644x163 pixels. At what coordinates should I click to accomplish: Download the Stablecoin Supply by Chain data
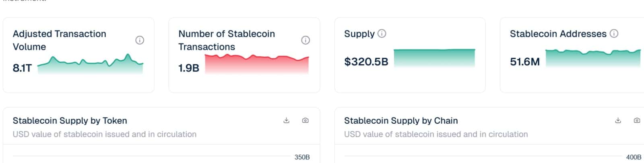[x=618, y=120]
